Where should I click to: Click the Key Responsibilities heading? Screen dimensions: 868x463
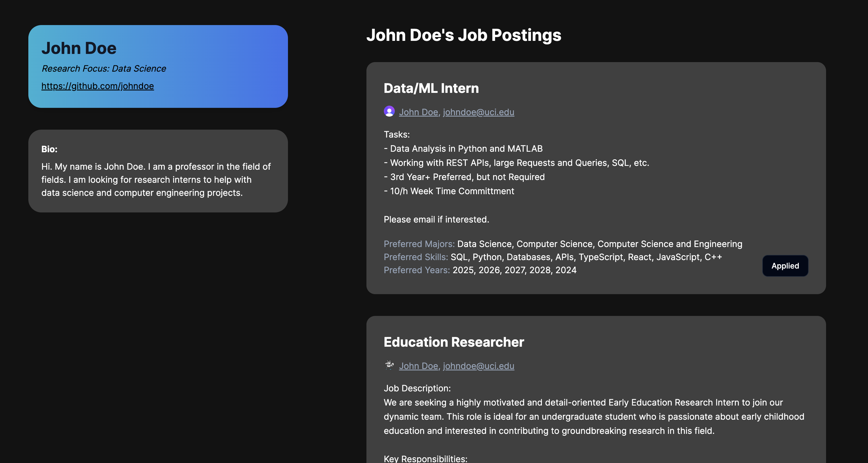[x=425, y=458]
